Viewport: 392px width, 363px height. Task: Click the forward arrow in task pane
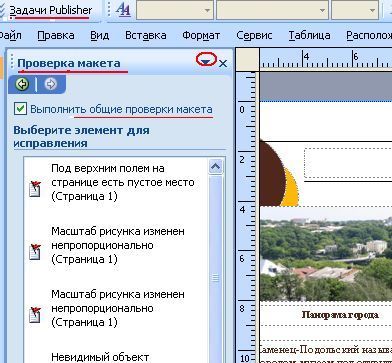pyautogui.click(x=51, y=84)
